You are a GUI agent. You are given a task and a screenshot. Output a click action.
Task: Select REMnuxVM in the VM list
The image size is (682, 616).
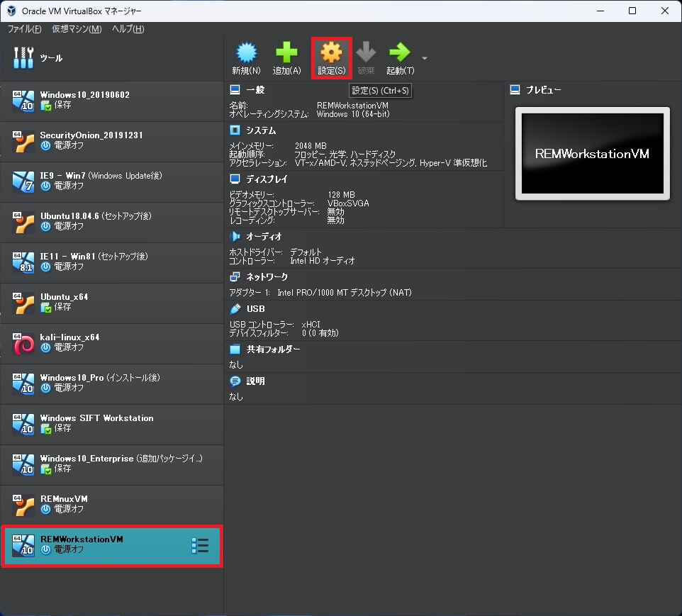click(112, 505)
